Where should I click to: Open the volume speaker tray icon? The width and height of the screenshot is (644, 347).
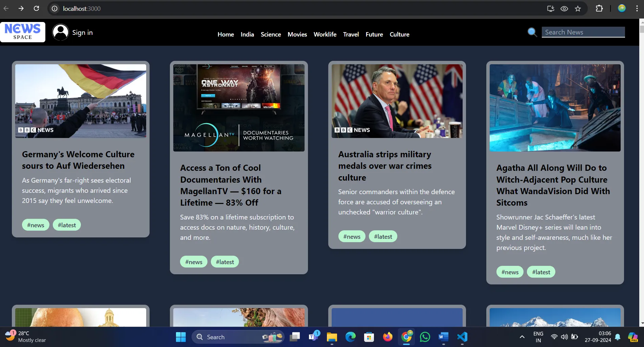tap(564, 337)
